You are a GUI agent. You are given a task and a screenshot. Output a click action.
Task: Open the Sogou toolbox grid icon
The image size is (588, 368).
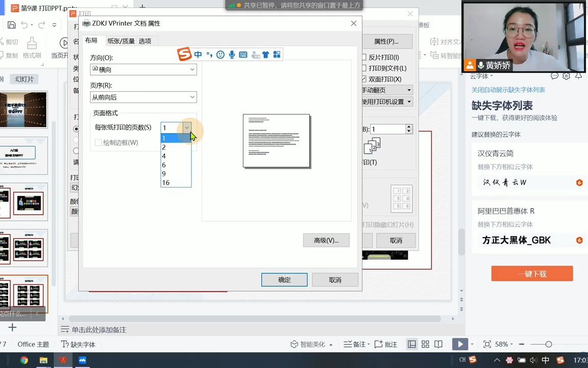click(277, 55)
